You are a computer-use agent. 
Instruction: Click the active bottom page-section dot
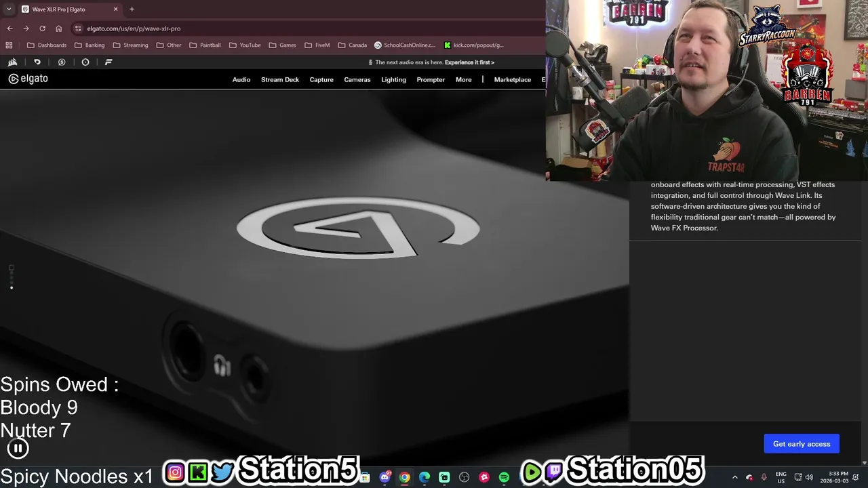tap(12, 287)
